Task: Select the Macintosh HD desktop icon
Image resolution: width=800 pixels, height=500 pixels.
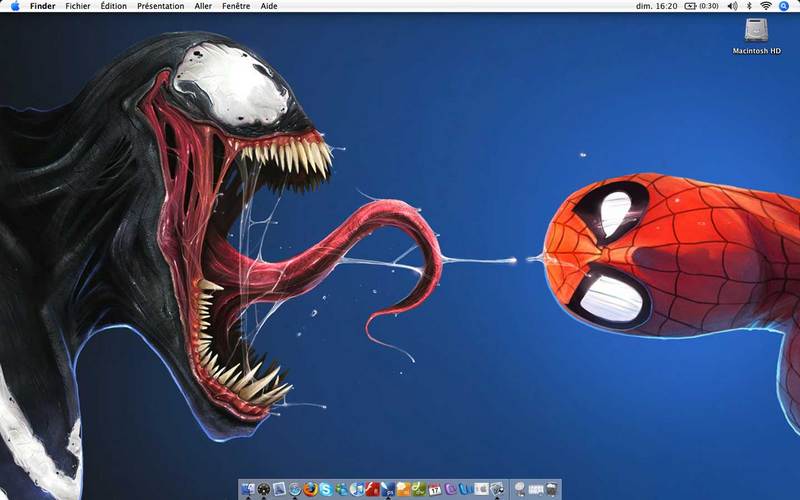Action: pos(756,36)
